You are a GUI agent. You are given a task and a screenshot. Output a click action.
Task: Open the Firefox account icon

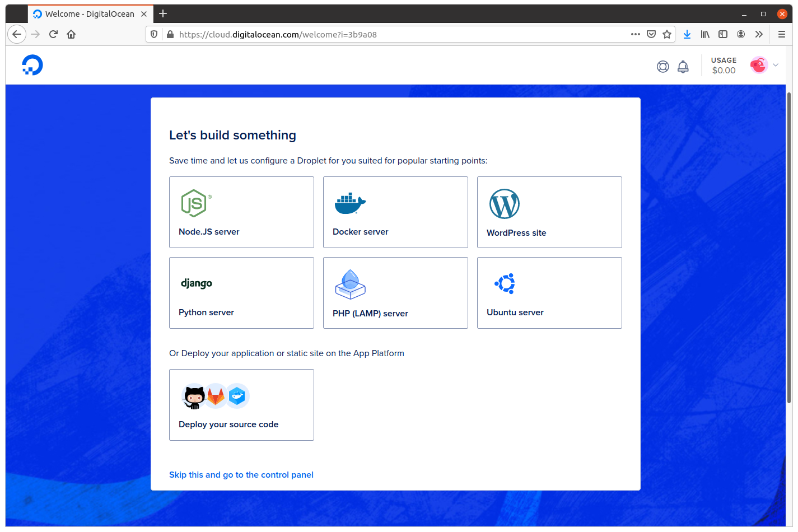tap(741, 34)
